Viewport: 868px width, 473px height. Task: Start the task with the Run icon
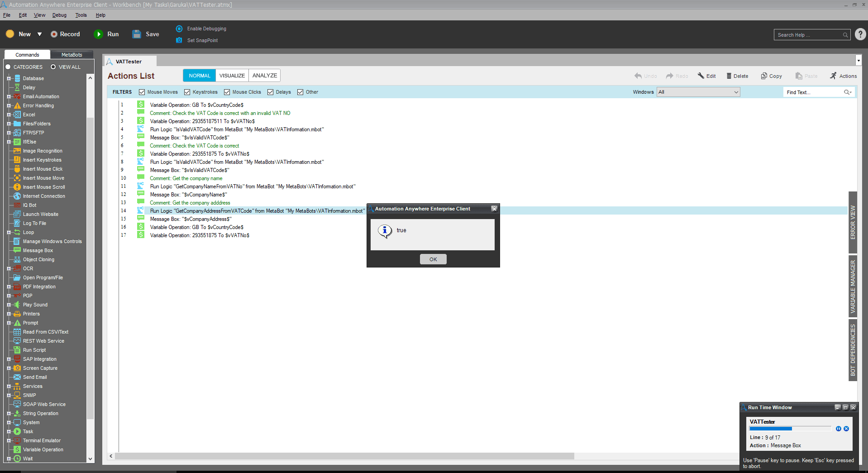[98, 34]
